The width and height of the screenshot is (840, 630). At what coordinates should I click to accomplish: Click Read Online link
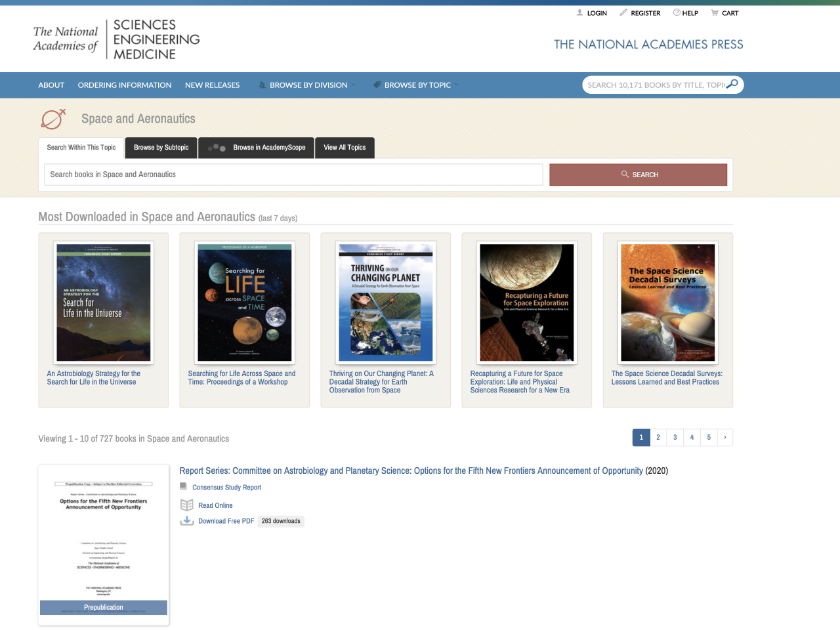pos(215,506)
